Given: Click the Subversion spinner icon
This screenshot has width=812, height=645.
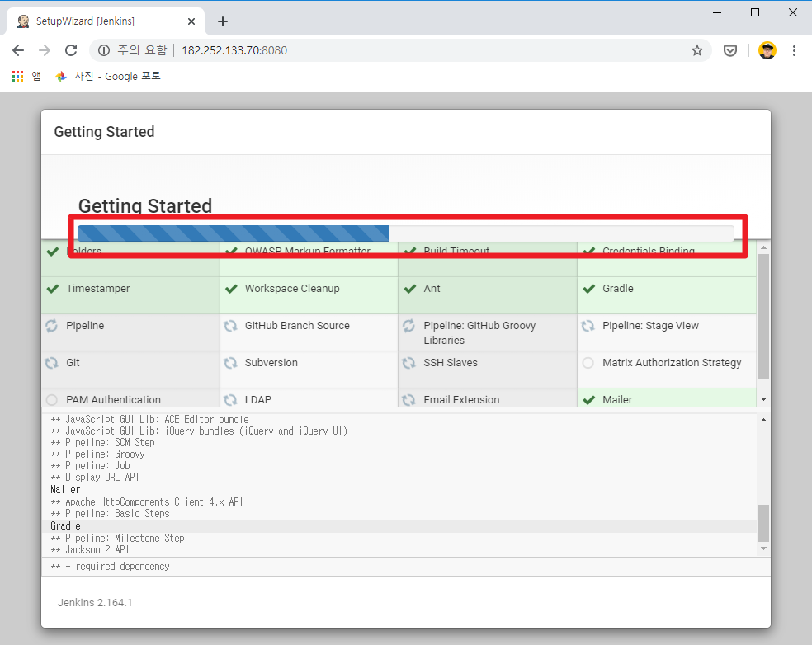Looking at the screenshot, I should [x=230, y=363].
